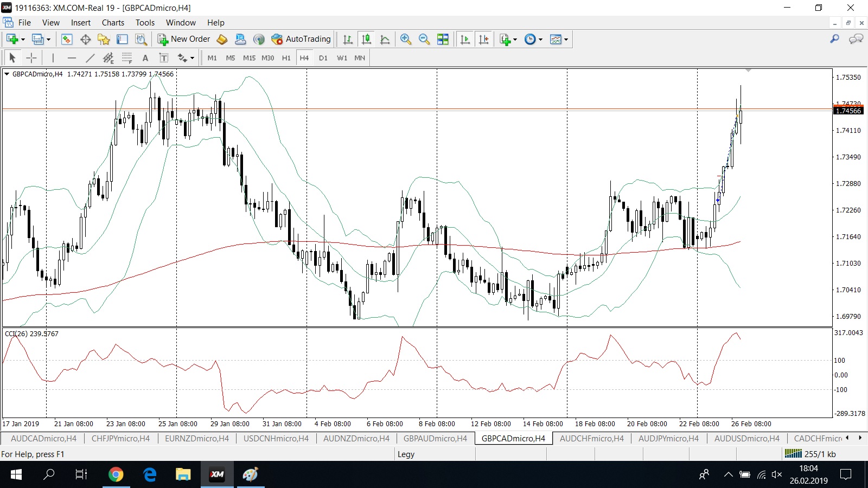Click the Tile Windows icon
The height and width of the screenshot is (488, 868).
pos(443,39)
